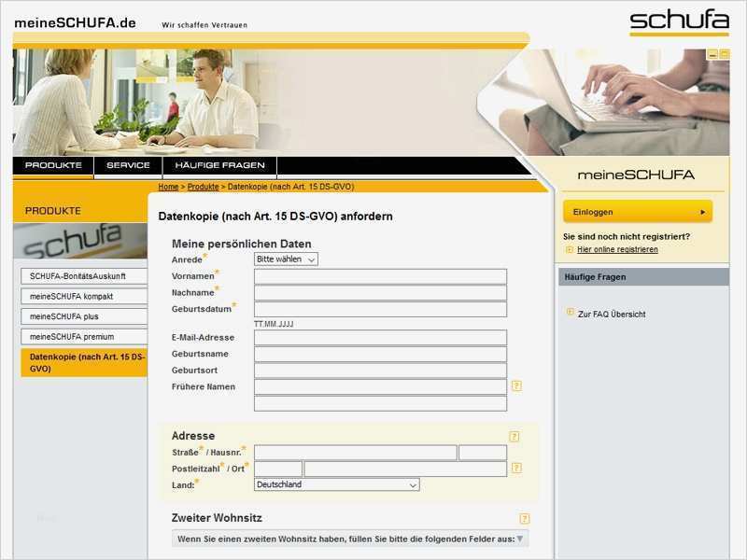Open the Zur FAQ Übersicht link
747x560 pixels.
[612, 315]
